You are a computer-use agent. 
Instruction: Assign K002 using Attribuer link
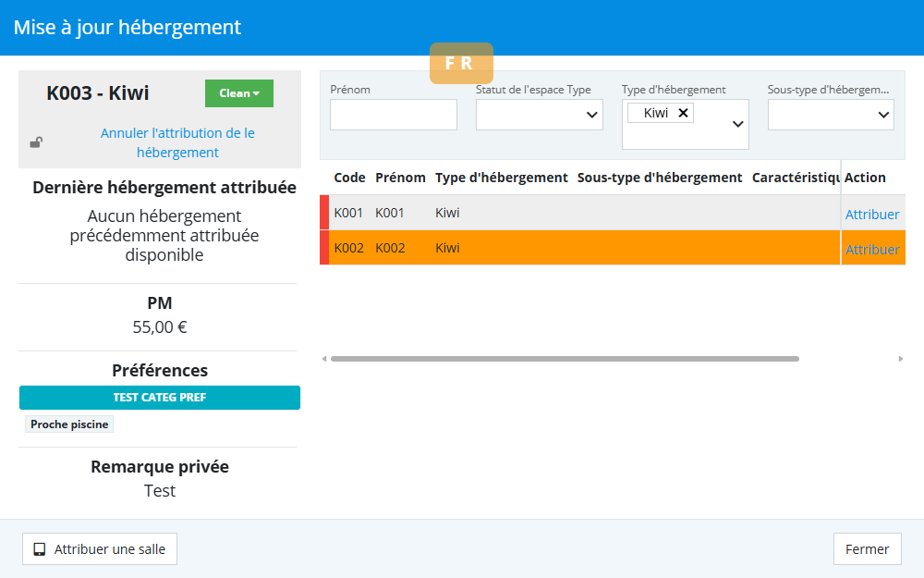871,249
